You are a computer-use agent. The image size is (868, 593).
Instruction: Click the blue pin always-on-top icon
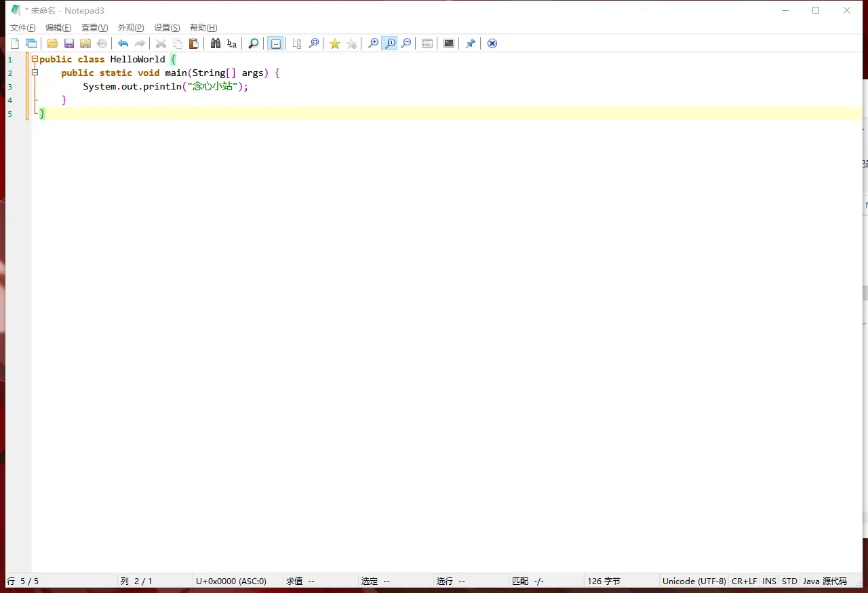tap(470, 43)
